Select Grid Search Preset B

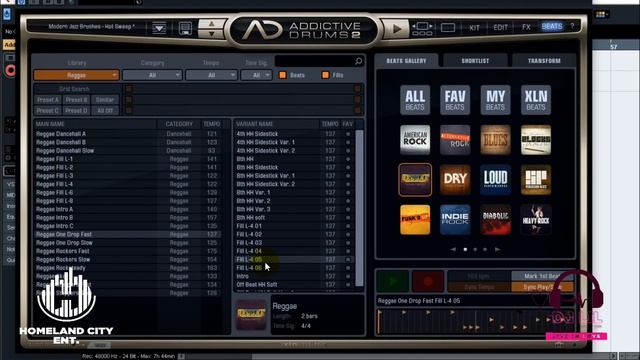pyautogui.click(x=76, y=100)
